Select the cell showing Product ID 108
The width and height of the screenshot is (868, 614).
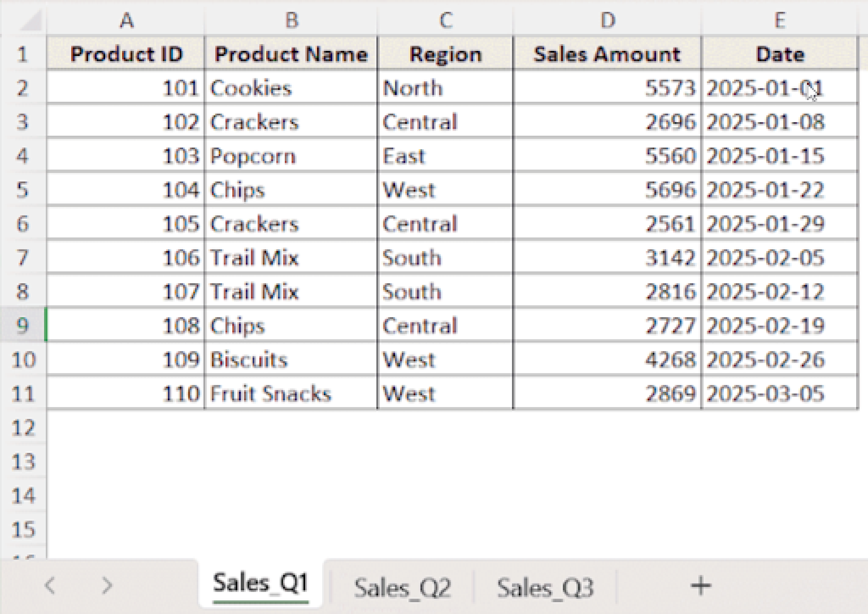pyautogui.click(x=127, y=326)
